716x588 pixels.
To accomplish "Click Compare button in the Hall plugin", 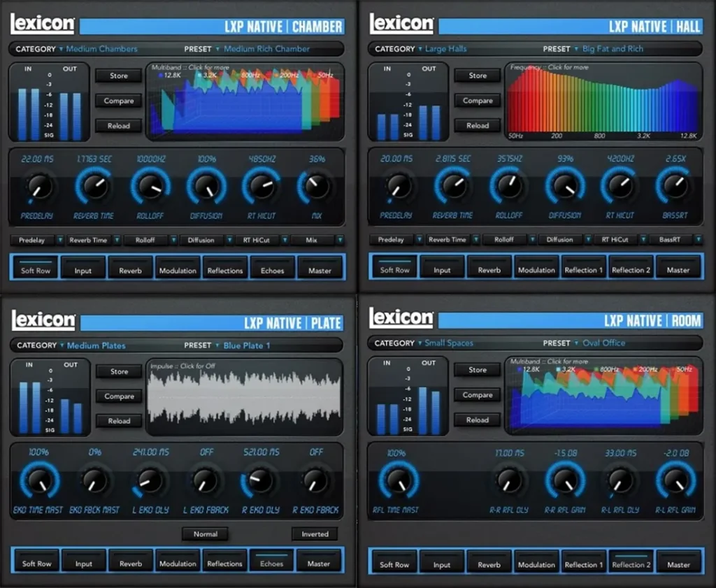I will click(478, 101).
